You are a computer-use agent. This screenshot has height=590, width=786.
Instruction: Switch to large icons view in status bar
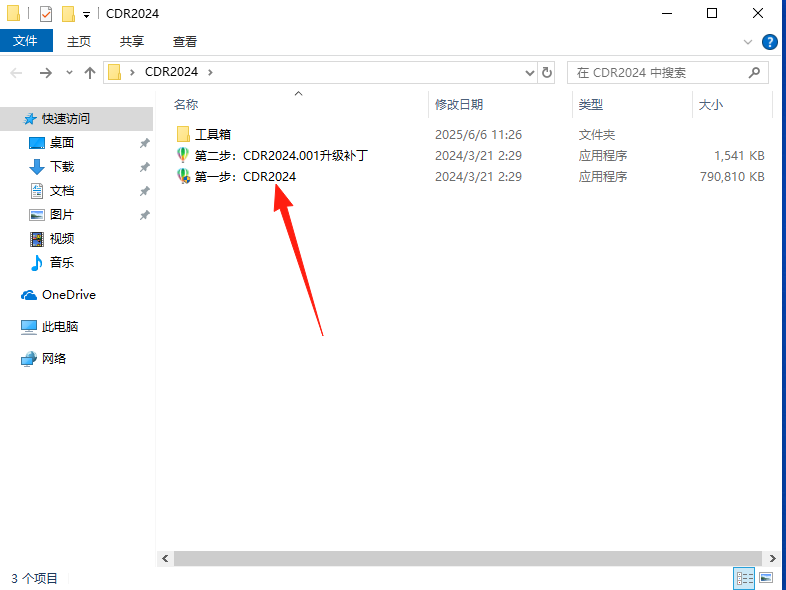[x=766, y=578]
